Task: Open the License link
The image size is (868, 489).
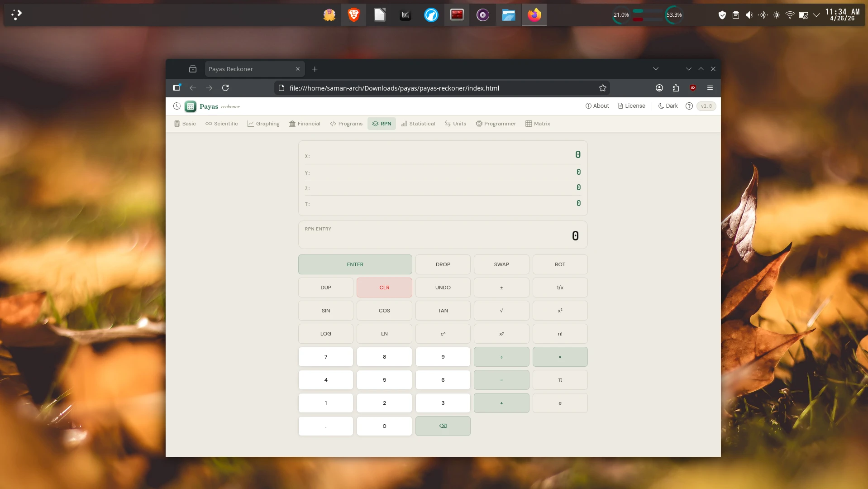Action: (631, 106)
